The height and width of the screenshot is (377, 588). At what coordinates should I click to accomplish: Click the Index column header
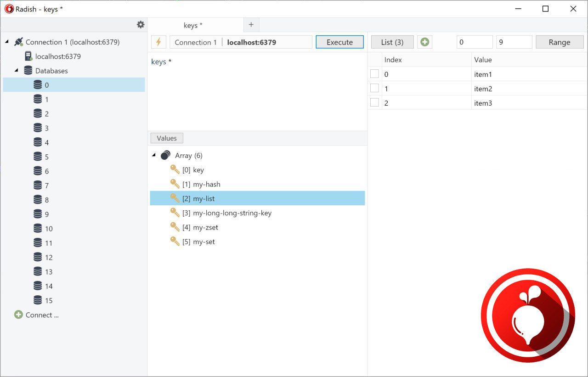pos(427,60)
